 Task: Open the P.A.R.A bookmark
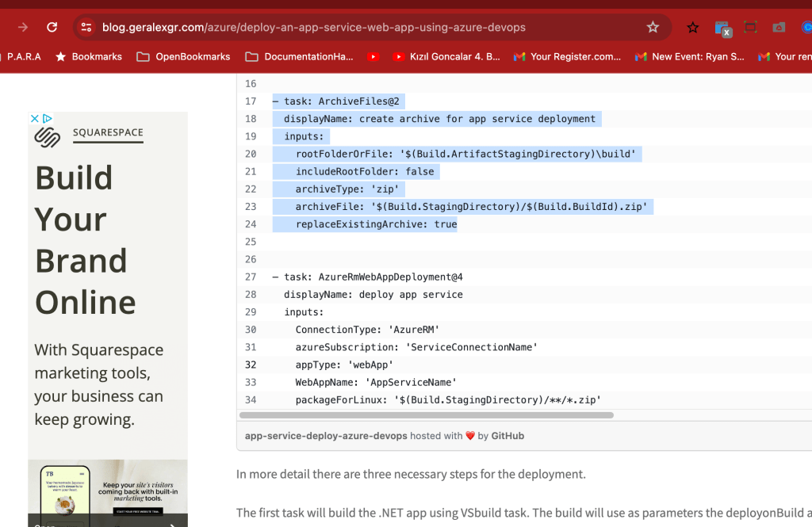[23, 56]
